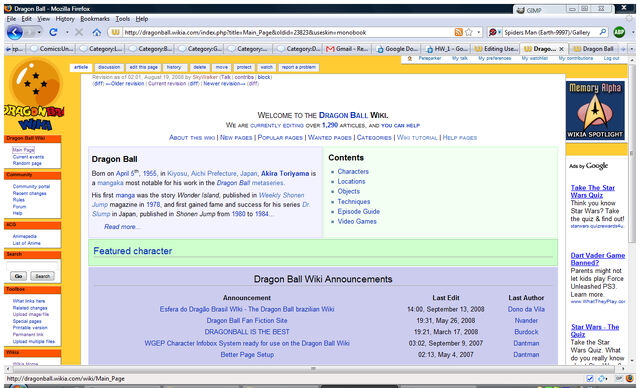Click the 'What links here' toolbox link
This screenshot has height=388, width=640.
tap(29, 301)
